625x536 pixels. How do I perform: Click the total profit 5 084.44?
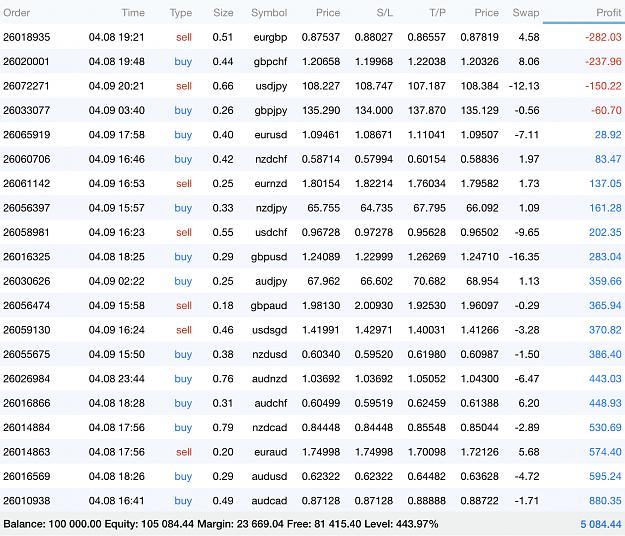(601, 524)
